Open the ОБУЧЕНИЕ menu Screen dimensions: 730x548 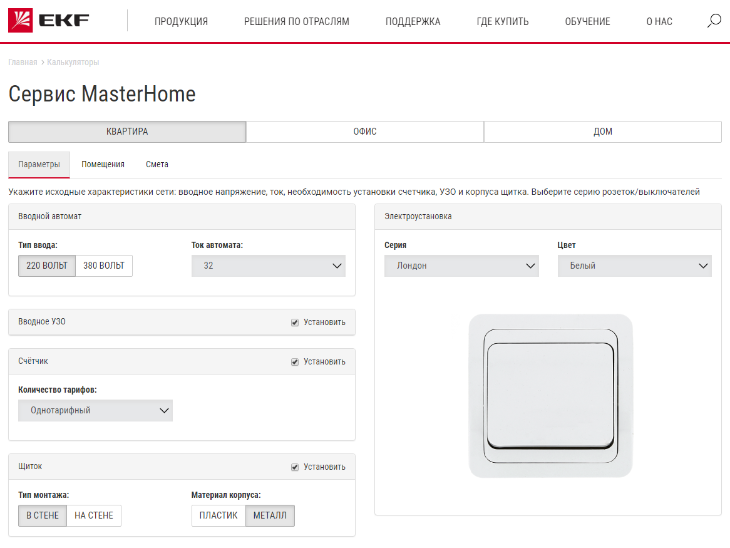(588, 21)
